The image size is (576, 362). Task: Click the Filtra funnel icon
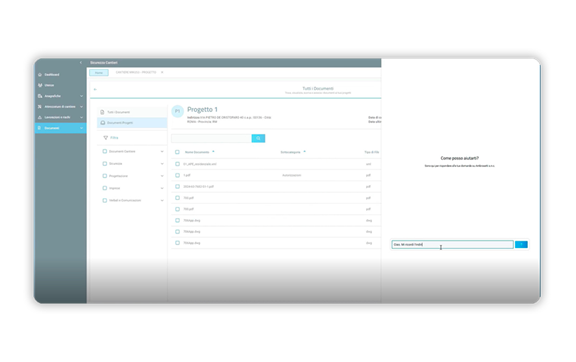106,138
